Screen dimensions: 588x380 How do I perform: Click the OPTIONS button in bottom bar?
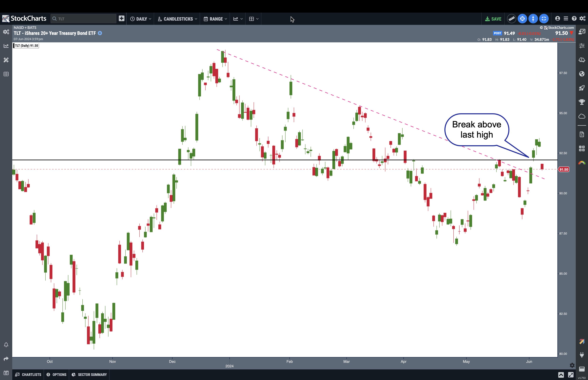(x=56, y=375)
